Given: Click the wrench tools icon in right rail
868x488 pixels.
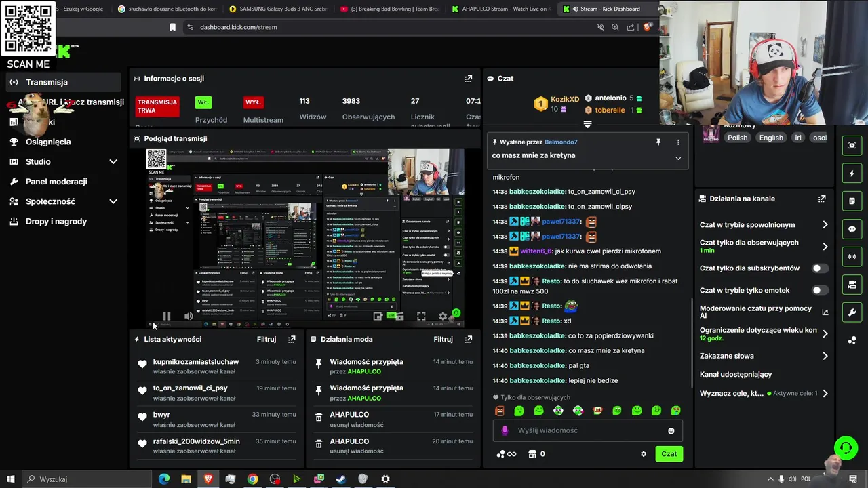Looking at the screenshot, I should [852, 312].
